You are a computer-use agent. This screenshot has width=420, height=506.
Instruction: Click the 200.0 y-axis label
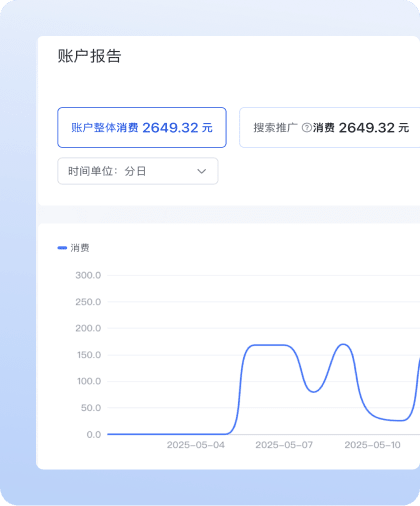pos(88,328)
